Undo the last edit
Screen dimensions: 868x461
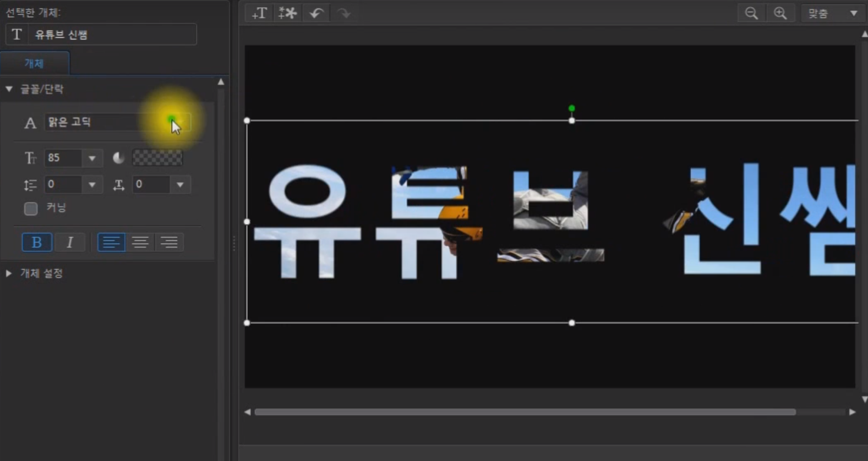(316, 13)
